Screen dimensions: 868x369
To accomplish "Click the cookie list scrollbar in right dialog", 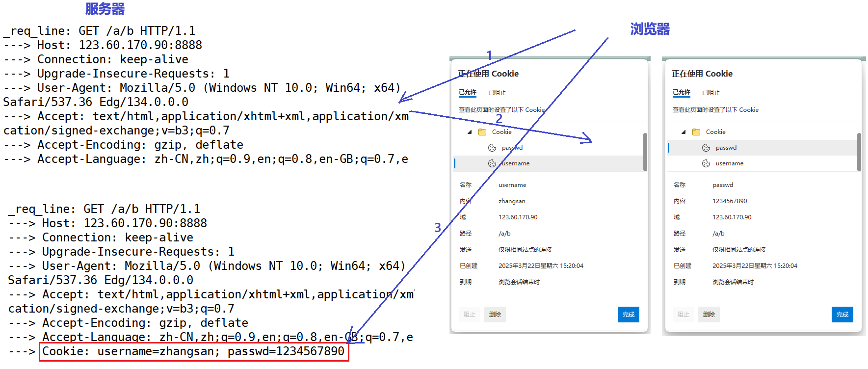I will [859, 152].
